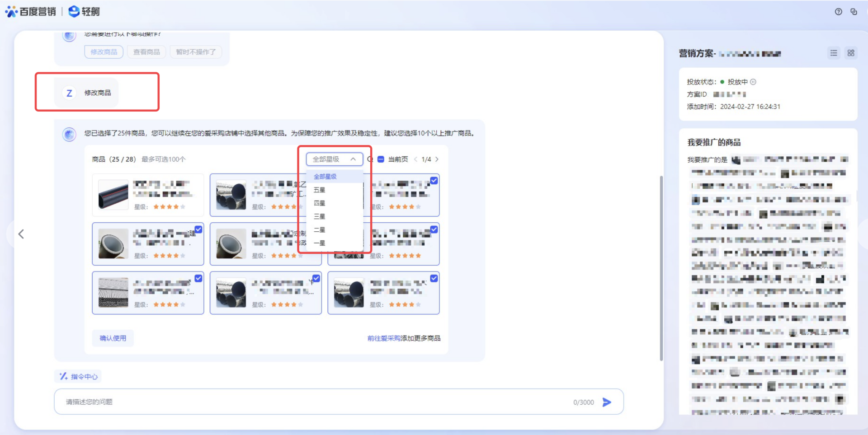Choose 一星 option in dropdown list
Viewport: 868px width, 435px height.
point(320,243)
